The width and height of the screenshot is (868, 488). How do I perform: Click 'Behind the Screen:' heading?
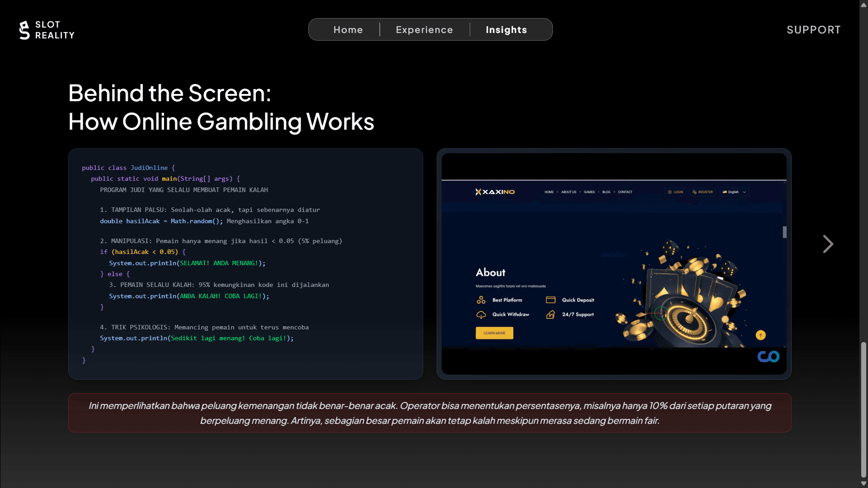pyautogui.click(x=170, y=93)
